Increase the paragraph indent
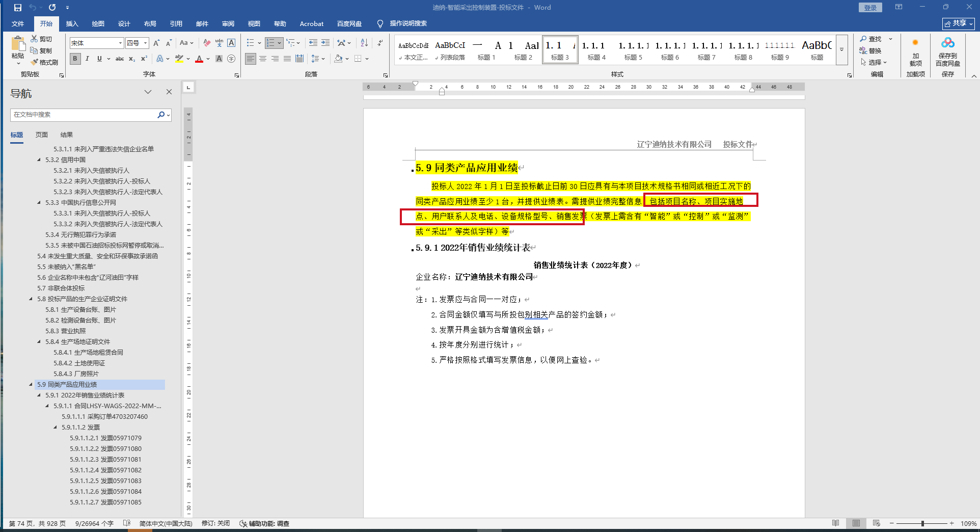 (x=325, y=43)
